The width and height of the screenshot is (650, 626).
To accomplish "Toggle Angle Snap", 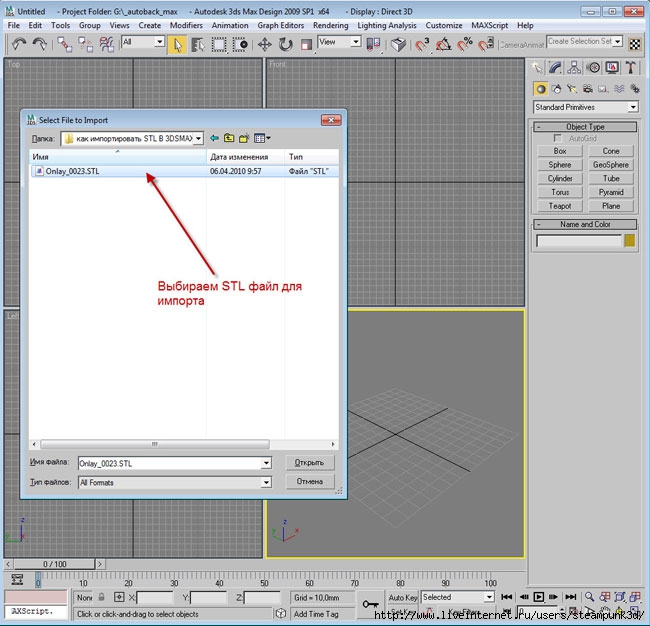I will 444,44.
